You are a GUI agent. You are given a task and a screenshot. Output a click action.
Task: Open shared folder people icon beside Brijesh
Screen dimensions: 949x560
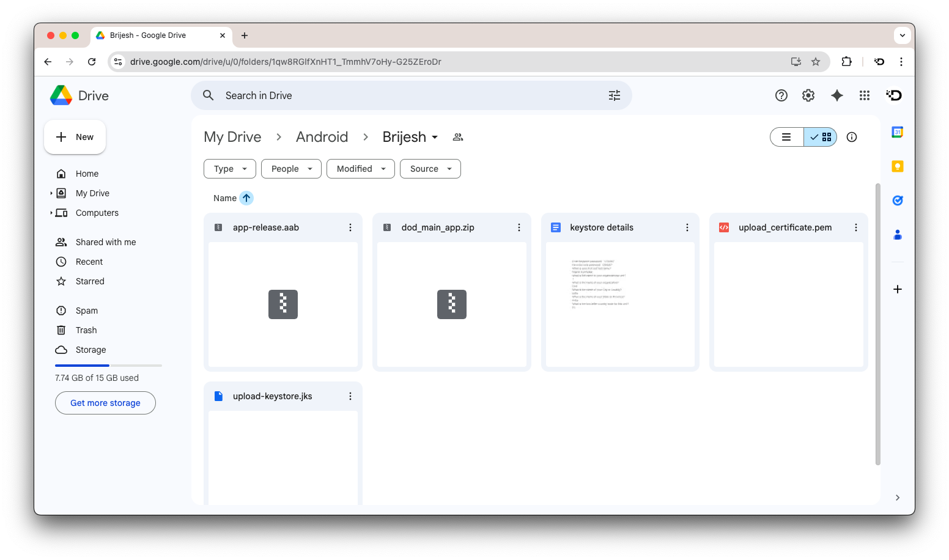(x=458, y=137)
